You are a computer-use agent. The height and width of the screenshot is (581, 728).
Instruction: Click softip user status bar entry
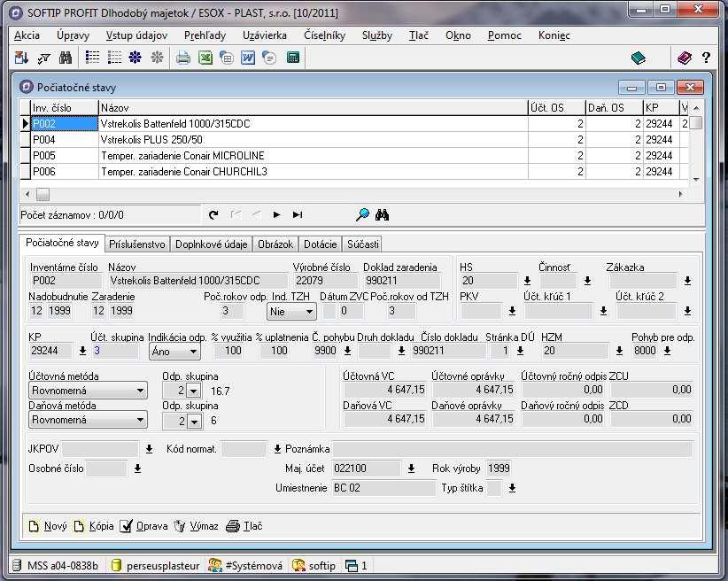click(x=314, y=566)
